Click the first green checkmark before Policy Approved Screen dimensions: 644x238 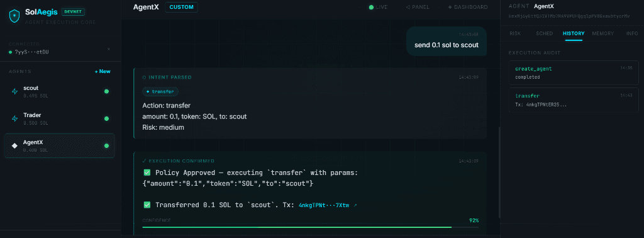pyautogui.click(x=147, y=173)
